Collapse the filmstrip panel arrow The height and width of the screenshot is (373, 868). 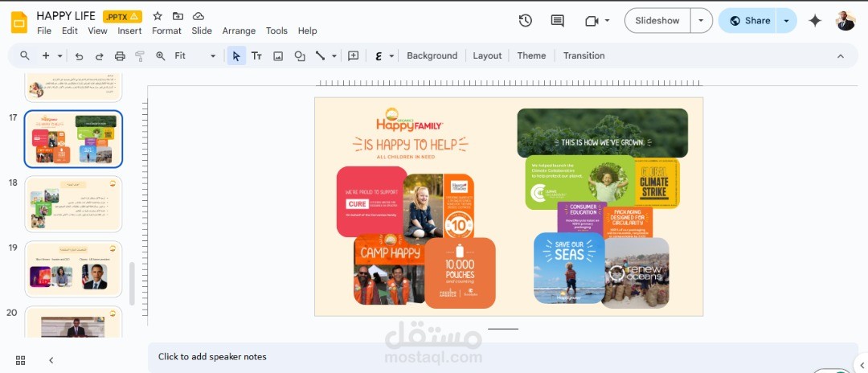click(x=51, y=360)
